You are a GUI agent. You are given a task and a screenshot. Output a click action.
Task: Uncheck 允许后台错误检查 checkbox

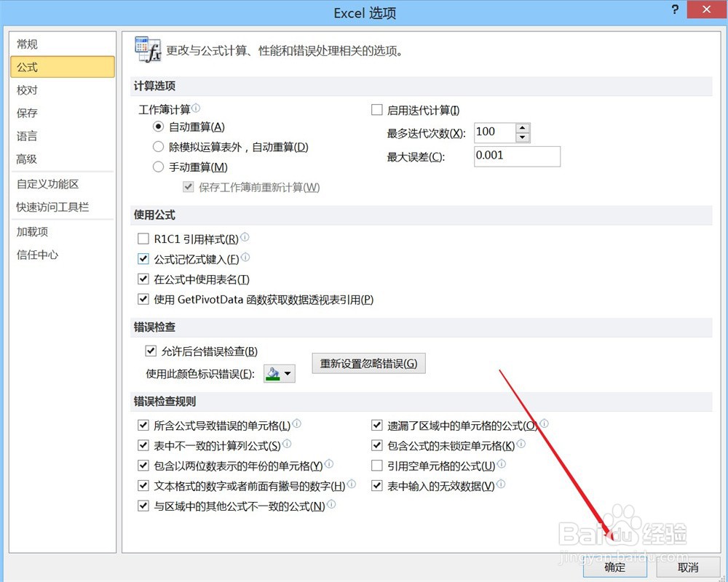click(151, 351)
